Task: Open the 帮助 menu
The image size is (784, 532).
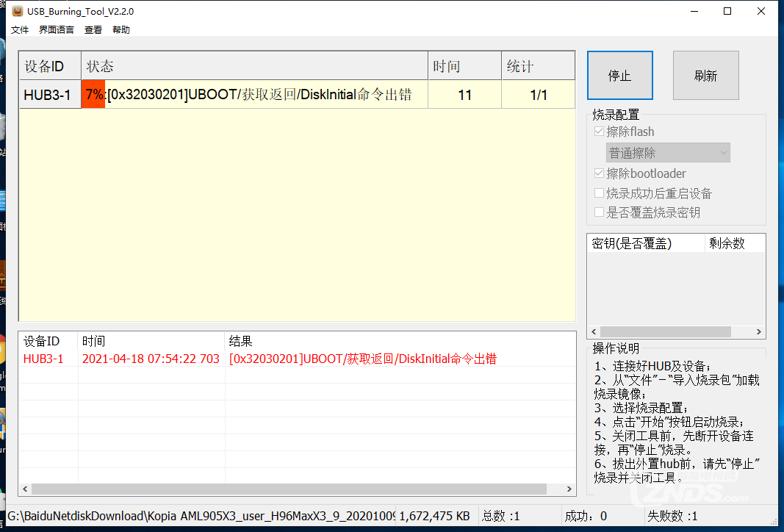Action: [121, 30]
